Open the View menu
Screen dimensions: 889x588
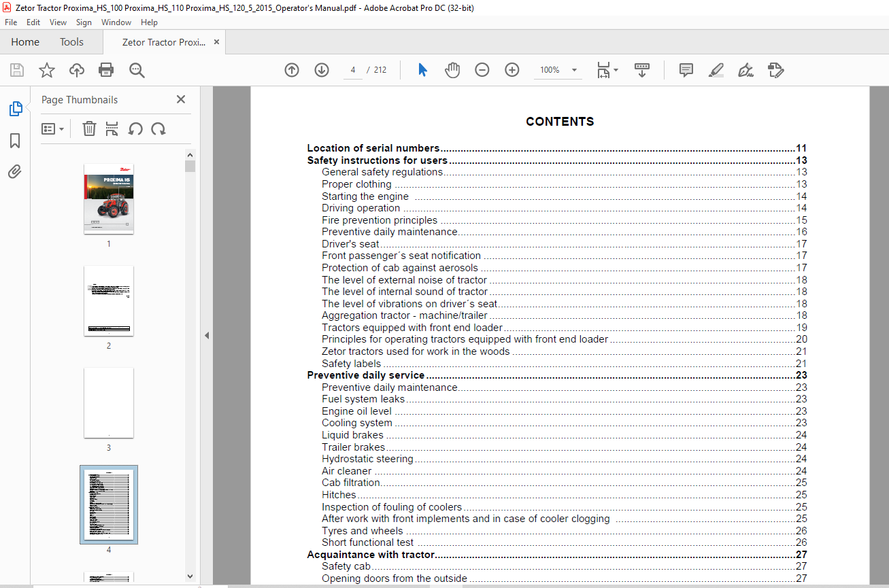pyautogui.click(x=58, y=22)
